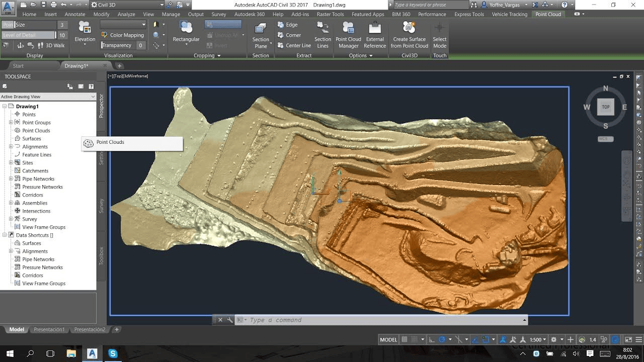Image resolution: width=644 pixels, height=362 pixels.
Task: Open the status bar customization menu icon
Action: [x=639, y=339]
